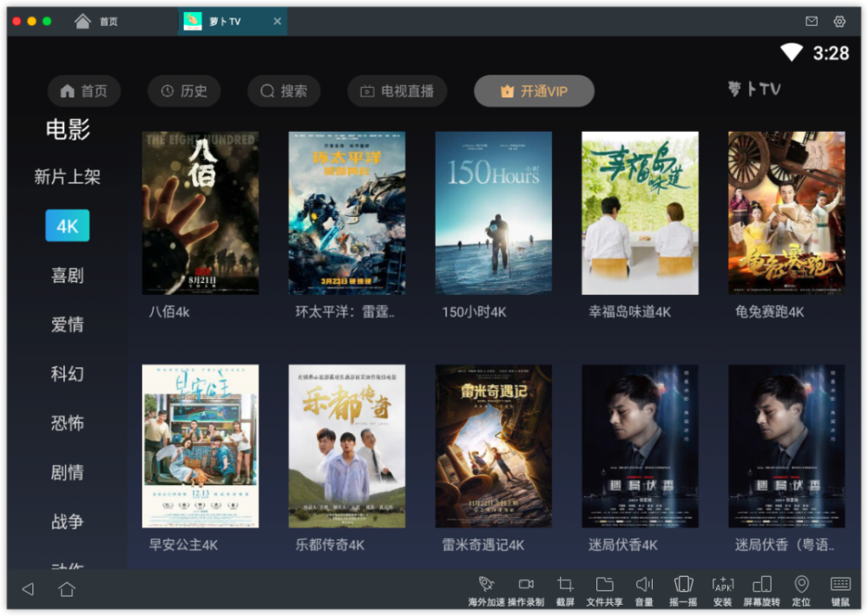The width and height of the screenshot is (868, 616).
Task: Open 历史 viewing history
Action: pos(184,91)
